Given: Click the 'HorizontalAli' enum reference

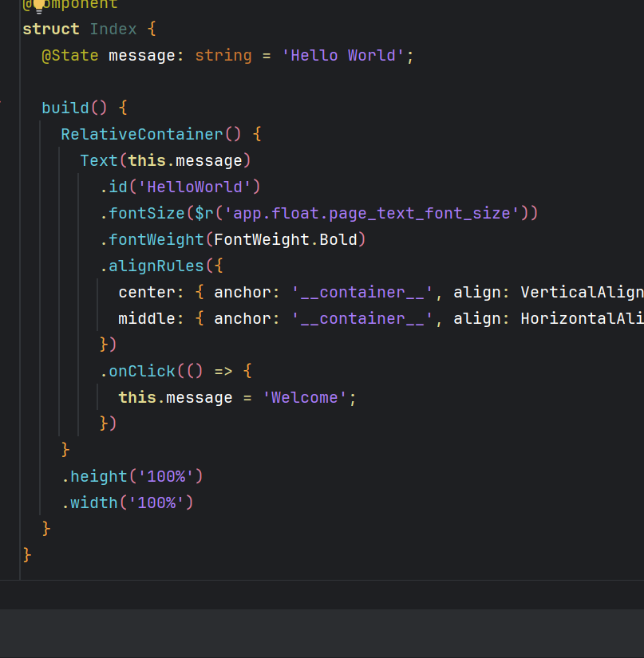Looking at the screenshot, I should click(x=582, y=319).
